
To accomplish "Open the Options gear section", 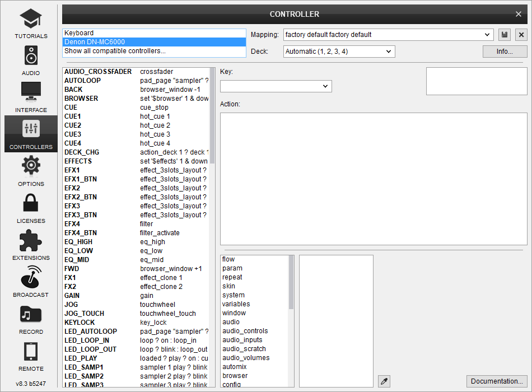I will pos(31,171).
